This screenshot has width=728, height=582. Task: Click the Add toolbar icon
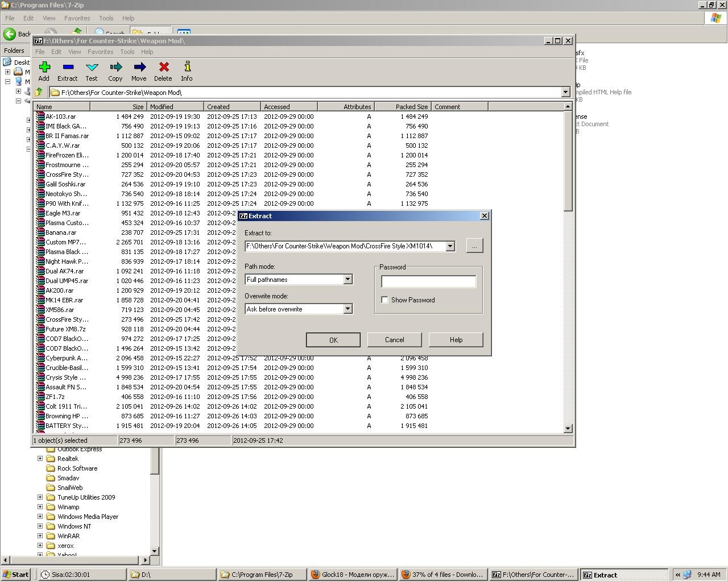[x=44, y=68]
